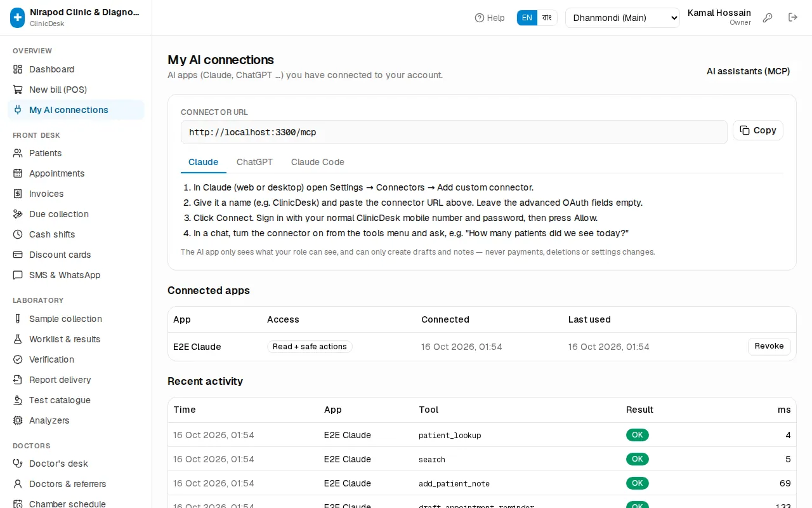Open Sample collection via its vial icon
812x508 pixels.
click(18, 319)
